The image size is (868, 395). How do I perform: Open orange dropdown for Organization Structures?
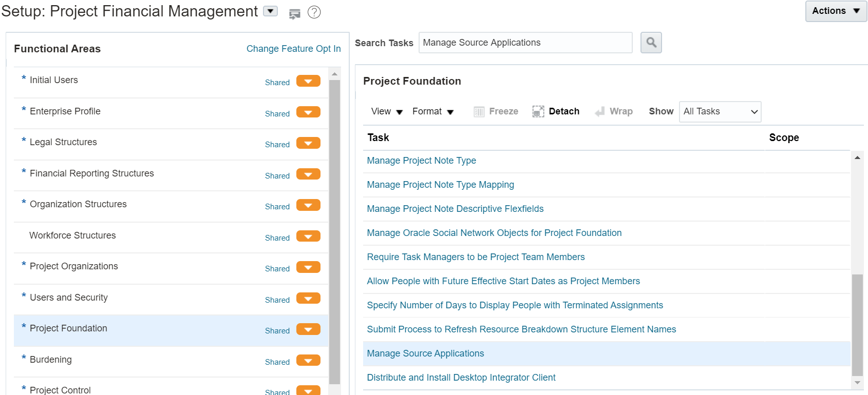point(308,205)
